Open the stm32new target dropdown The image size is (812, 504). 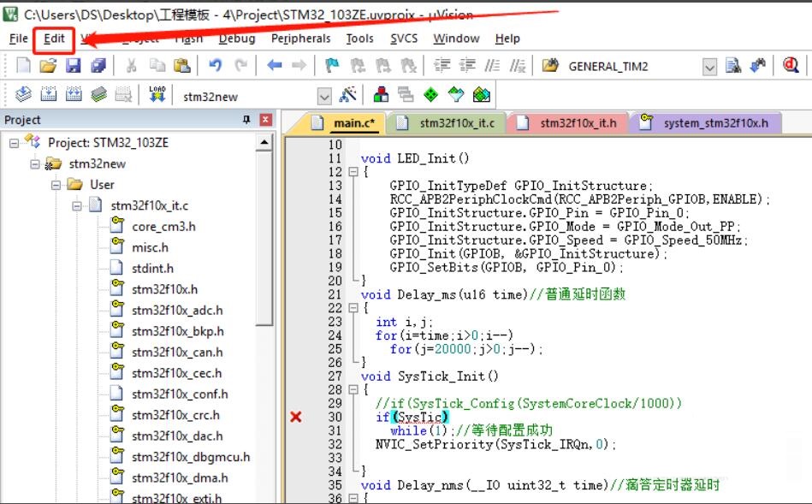click(323, 96)
